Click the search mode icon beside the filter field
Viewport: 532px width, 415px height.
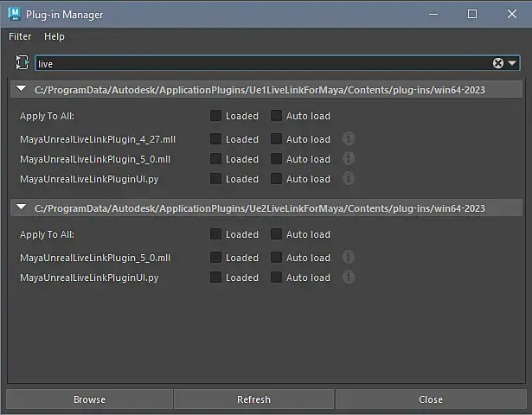[22, 63]
